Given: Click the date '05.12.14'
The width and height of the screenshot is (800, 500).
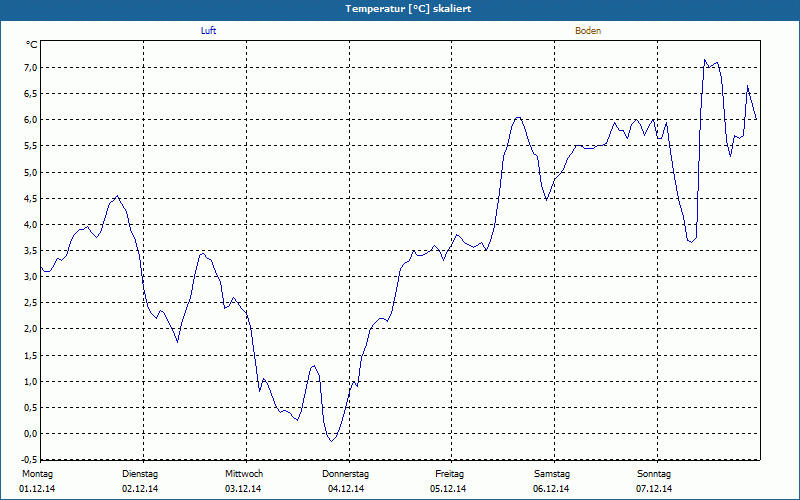Looking at the screenshot, I should (x=448, y=489).
